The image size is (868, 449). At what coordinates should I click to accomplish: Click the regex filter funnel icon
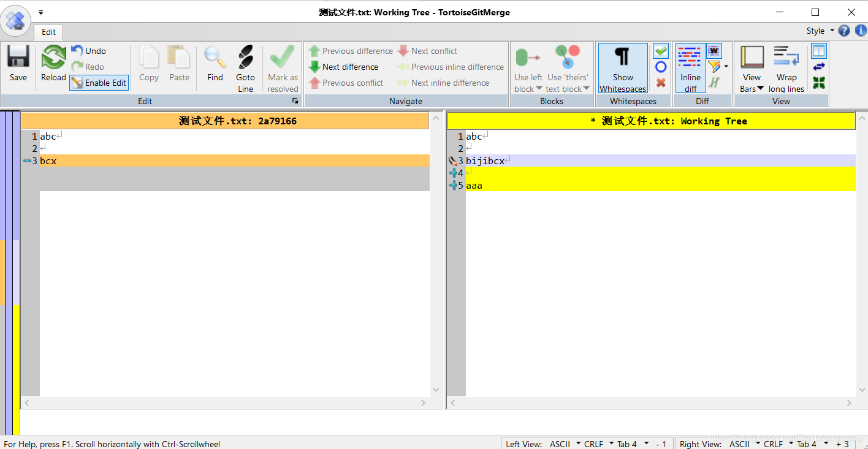[x=714, y=66]
